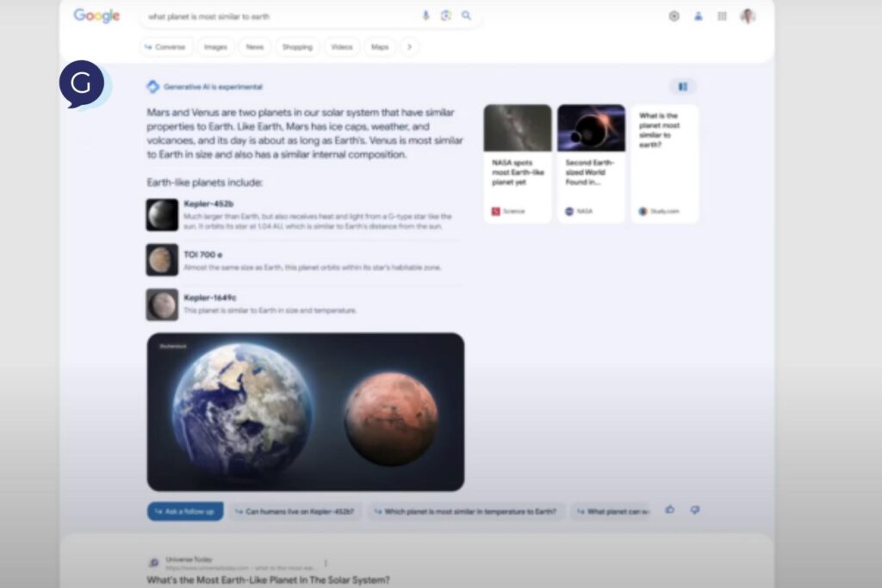Start voice search with microphone icon
Image resolution: width=882 pixels, height=588 pixels.
pyautogui.click(x=425, y=15)
